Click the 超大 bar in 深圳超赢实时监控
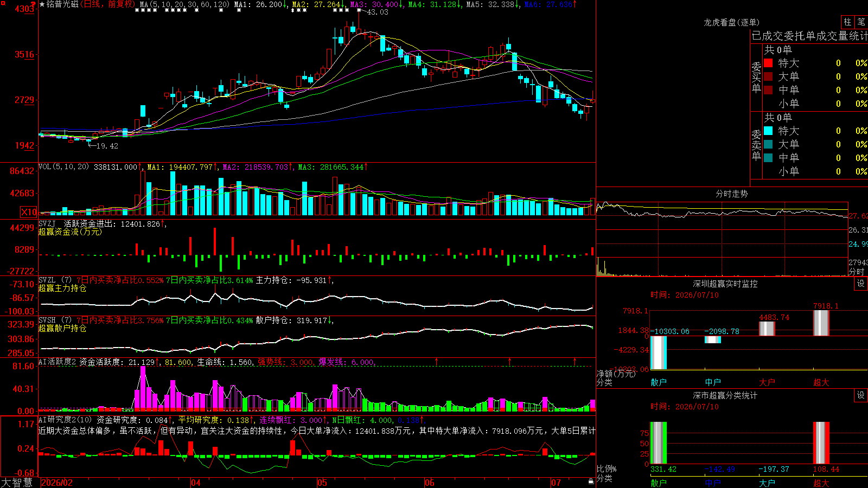The height and width of the screenshot is (488, 868). tap(821, 323)
